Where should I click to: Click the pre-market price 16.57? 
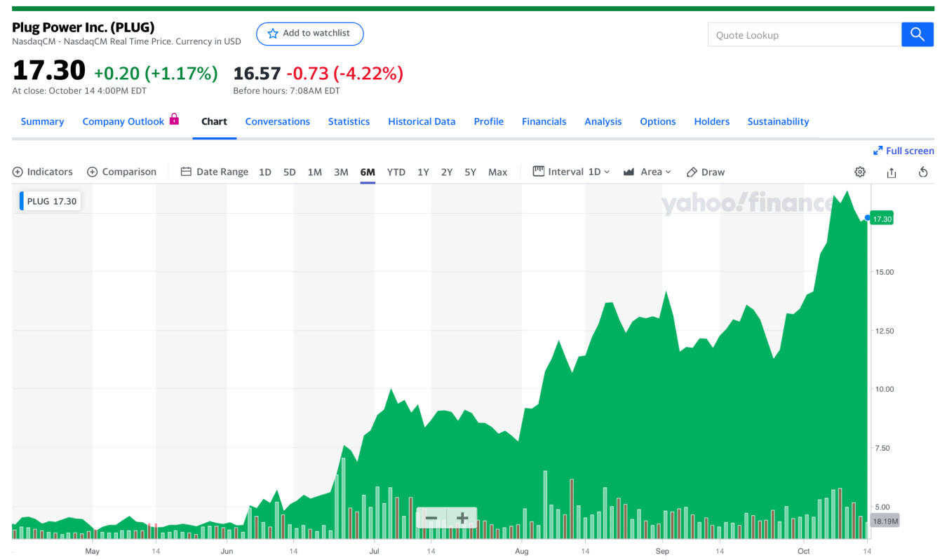tap(257, 73)
